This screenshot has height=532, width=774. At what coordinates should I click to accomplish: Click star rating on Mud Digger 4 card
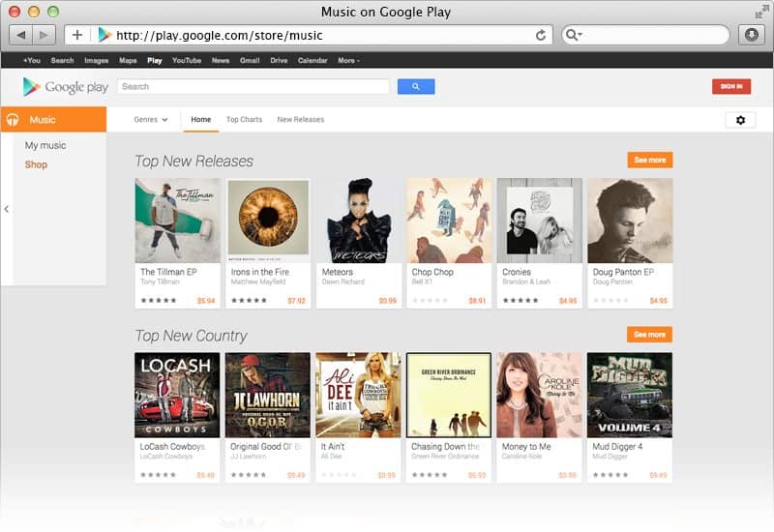[610, 475]
